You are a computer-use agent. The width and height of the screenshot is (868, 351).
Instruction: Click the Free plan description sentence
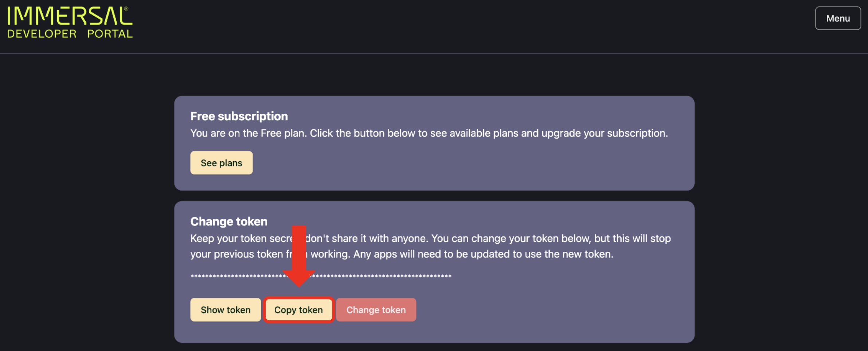coord(429,133)
